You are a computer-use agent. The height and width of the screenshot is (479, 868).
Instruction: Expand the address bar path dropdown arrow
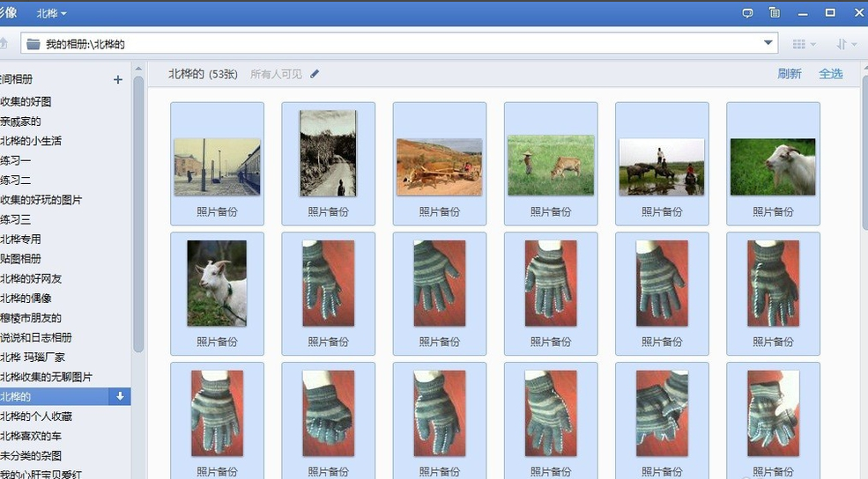click(x=768, y=43)
